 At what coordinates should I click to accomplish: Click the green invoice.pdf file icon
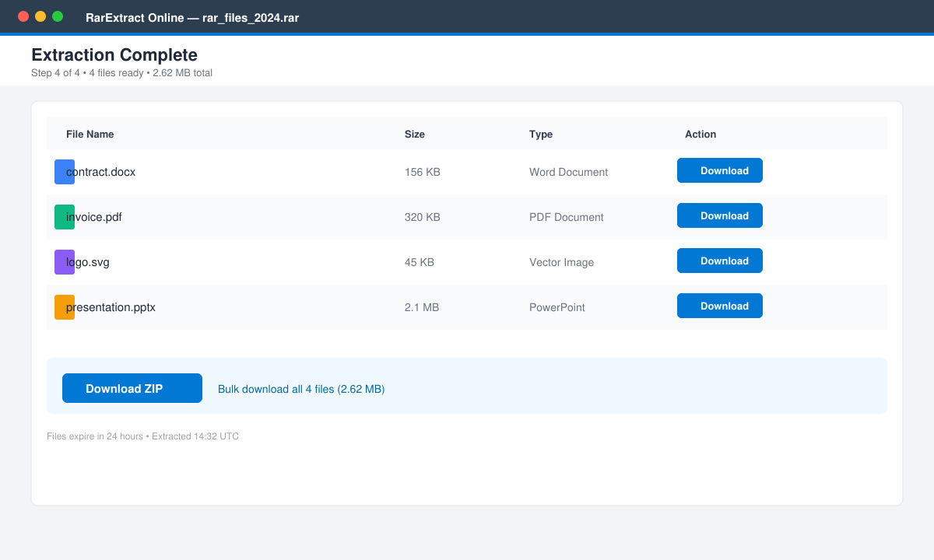(x=65, y=217)
